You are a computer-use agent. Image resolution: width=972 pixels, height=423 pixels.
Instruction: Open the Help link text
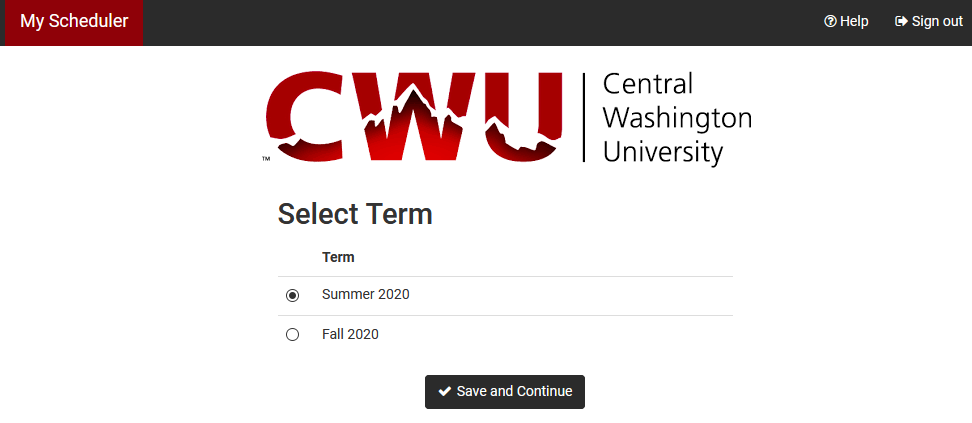point(854,22)
